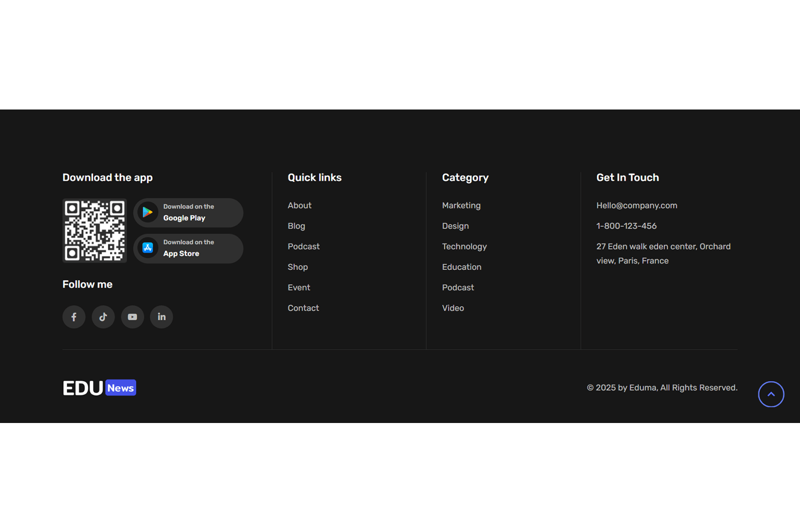Click the Category heading
800x532 pixels.
[x=465, y=177]
